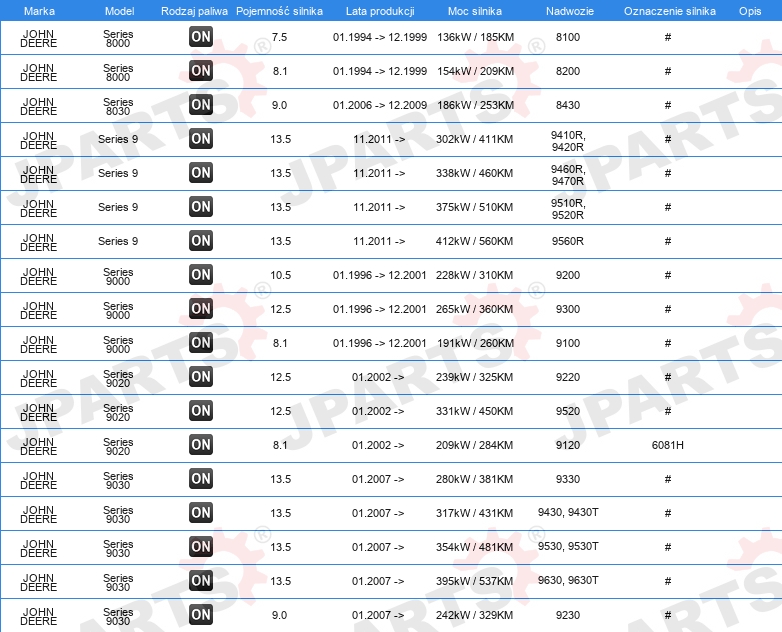Select power value 331kW / 450KM
This screenshot has width=782, height=632.
(474, 411)
